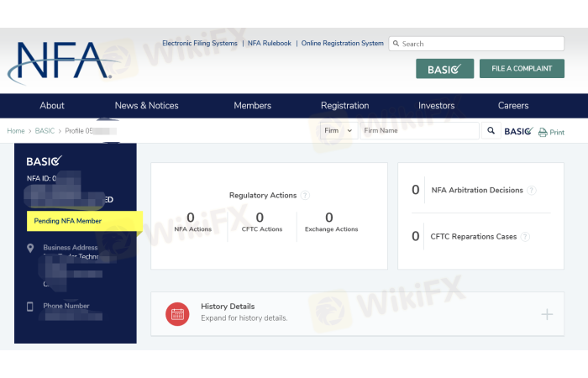Click the Firm Name input field
Image resolution: width=588 pixels, height=378 pixels.
coord(418,131)
